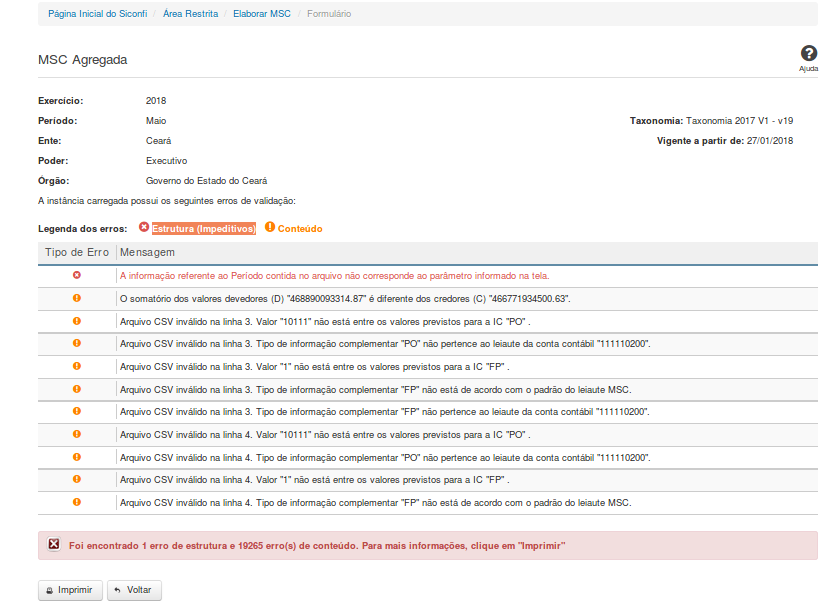Click the Mensagem column header
This screenshot has height=601, width=830.
pyautogui.click(x=147, y=253)
